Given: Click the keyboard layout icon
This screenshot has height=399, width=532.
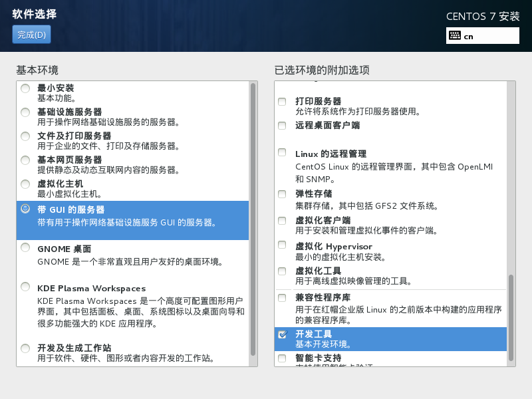Looking at the screenshot, I should tap(455, 36).
